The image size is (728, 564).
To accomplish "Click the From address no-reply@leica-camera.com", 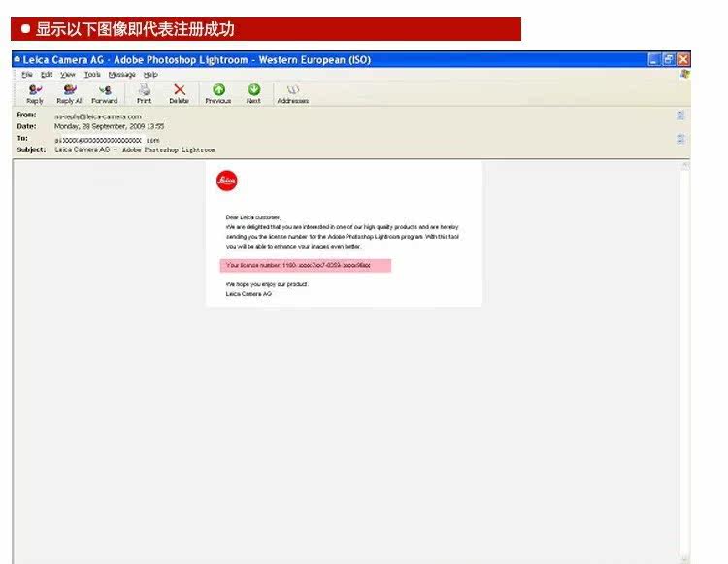I will (x=97, y=116).
